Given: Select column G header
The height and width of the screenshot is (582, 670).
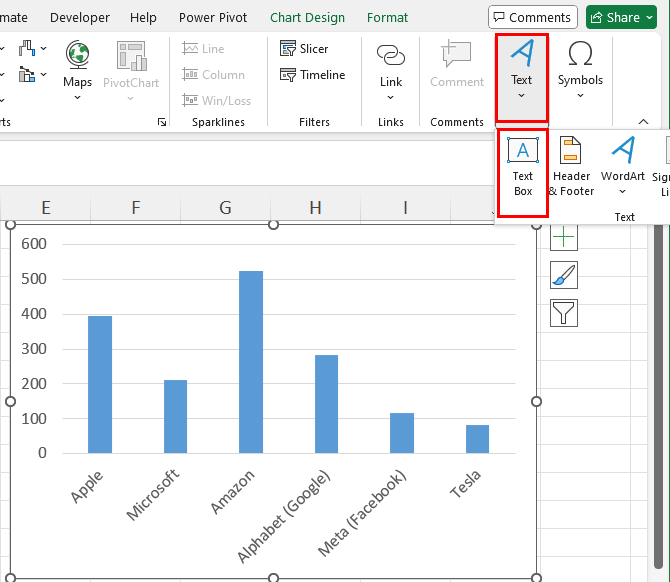Looking at the screenshot, I should coord(225,208).
